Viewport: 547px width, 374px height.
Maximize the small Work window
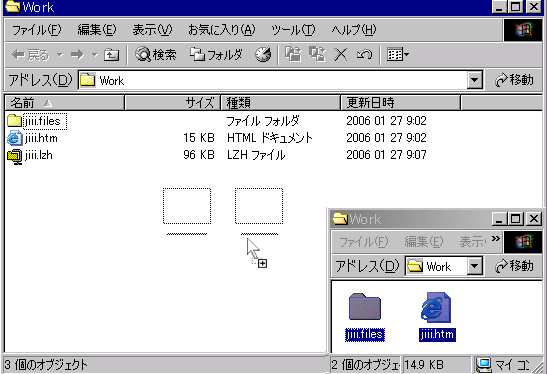[516, 219]
